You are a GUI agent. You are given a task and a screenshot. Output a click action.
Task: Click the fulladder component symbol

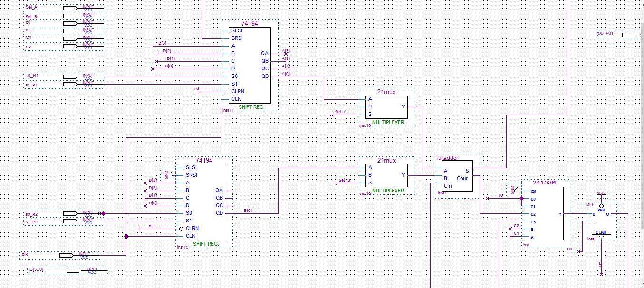456,176
